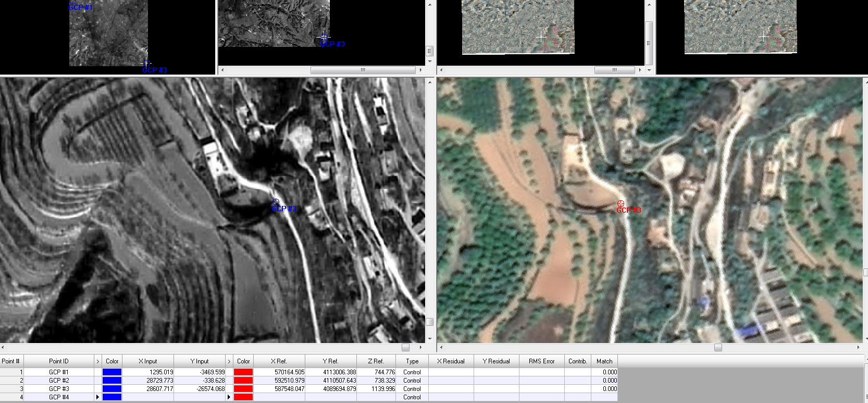Select row number 3 in the GCP table
868x403 pixels.
tap(11, 389)
